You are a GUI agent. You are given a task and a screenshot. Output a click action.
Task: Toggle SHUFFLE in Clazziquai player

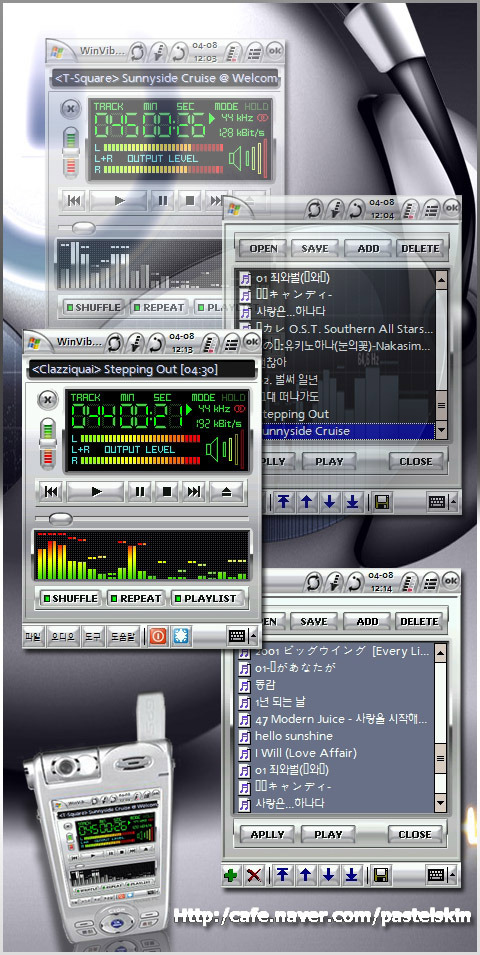click(x=70, y=598)
